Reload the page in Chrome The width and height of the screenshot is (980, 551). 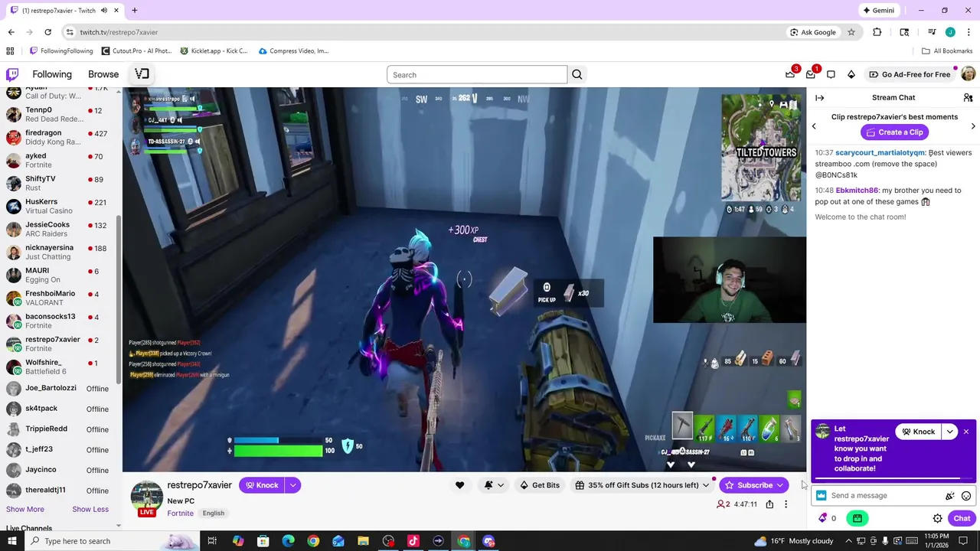[47, 32]
